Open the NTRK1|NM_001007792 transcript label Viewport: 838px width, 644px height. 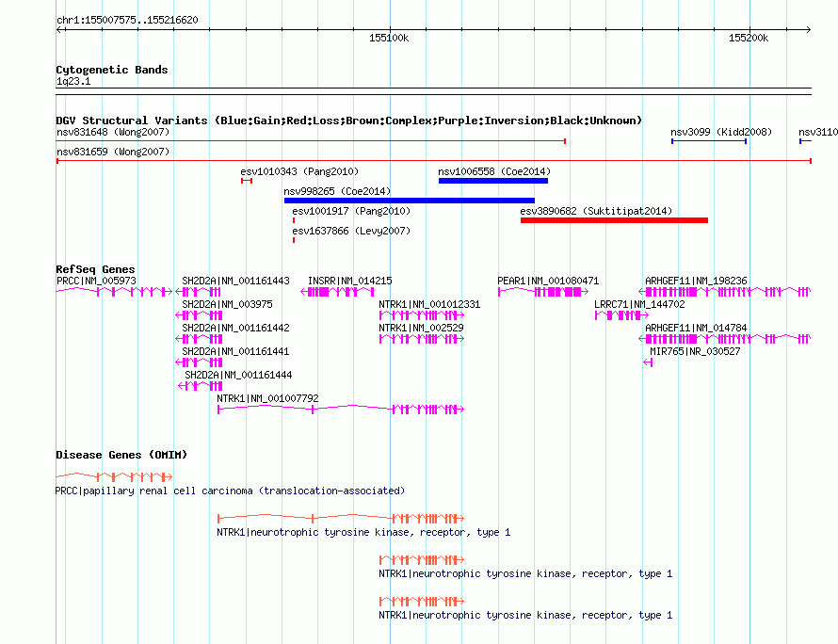click(267, 398)
